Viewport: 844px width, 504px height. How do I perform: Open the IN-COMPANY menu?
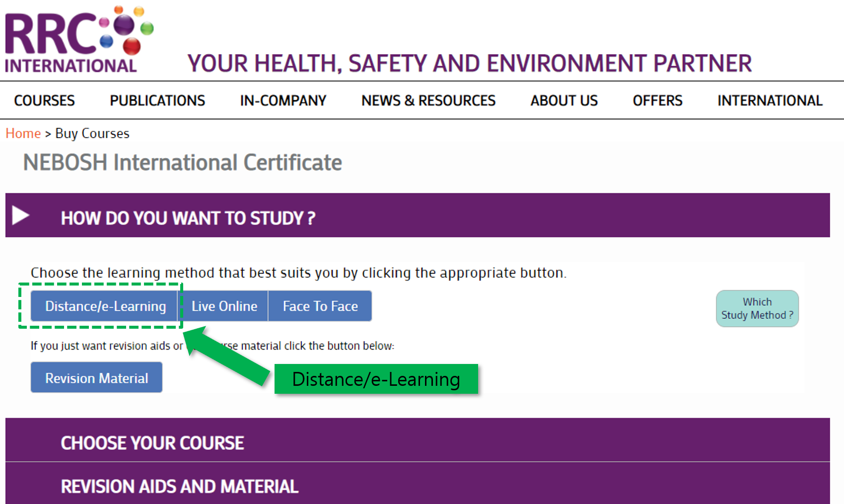tap(283, 100)
